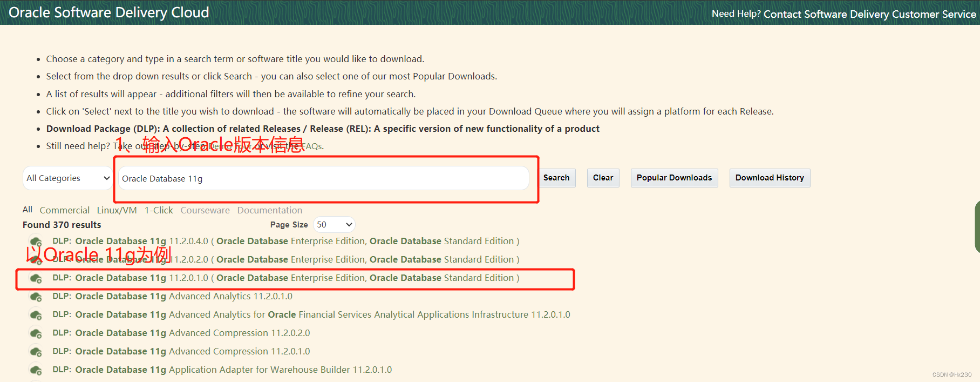This screenshot has height=382, width=980.
Task: Select the Documentation filter tab
Action: pyautogui.click(x=270, y=210)
